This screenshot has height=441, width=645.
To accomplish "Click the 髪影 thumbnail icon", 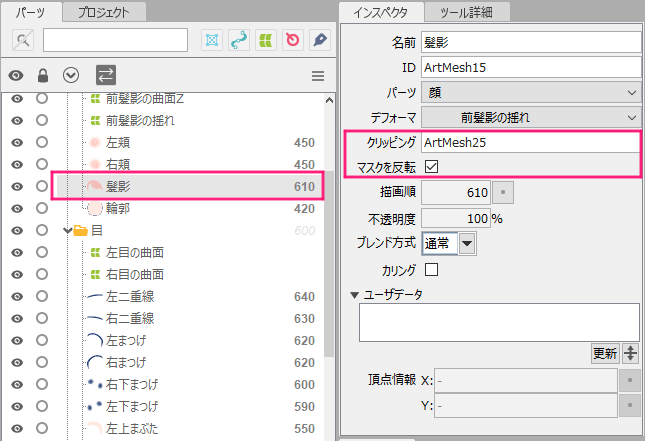I will coord(95,186).
